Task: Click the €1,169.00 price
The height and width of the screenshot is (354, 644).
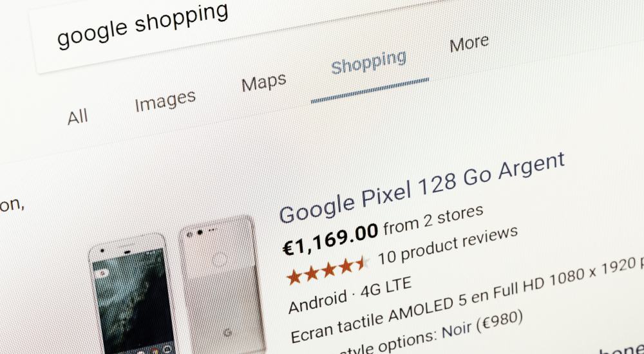Action: (x=330, y=238)
